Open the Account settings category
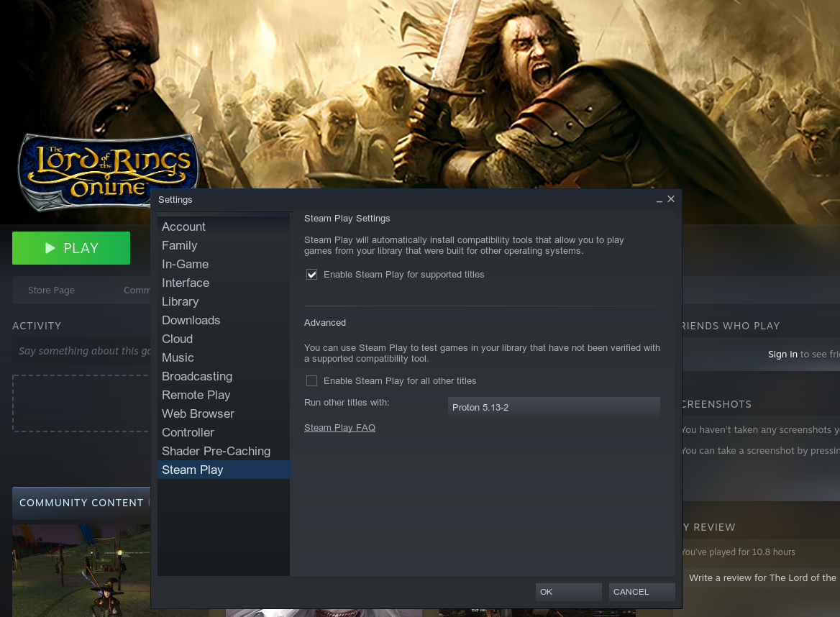The image size is (840, 617). click(183, 227)
